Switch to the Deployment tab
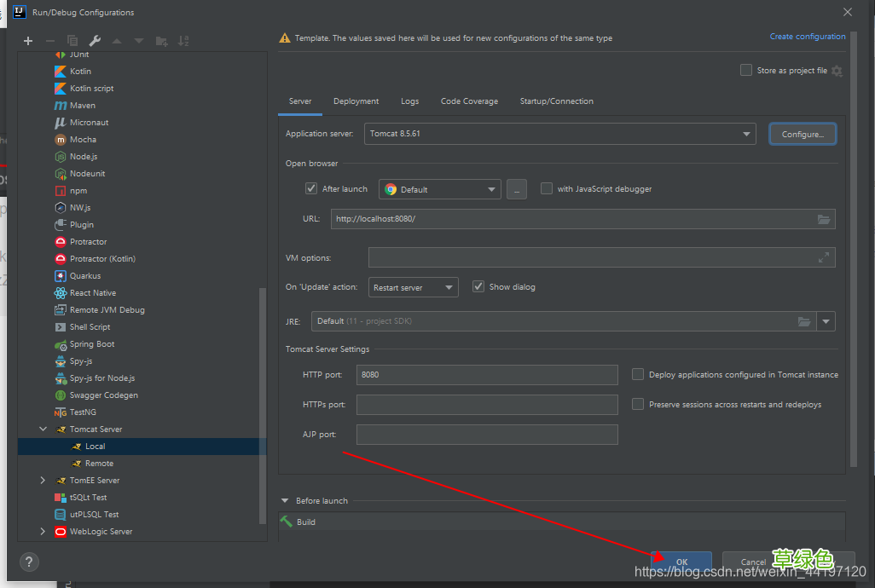Screen dimensions: 875x588 click(356, 101)
